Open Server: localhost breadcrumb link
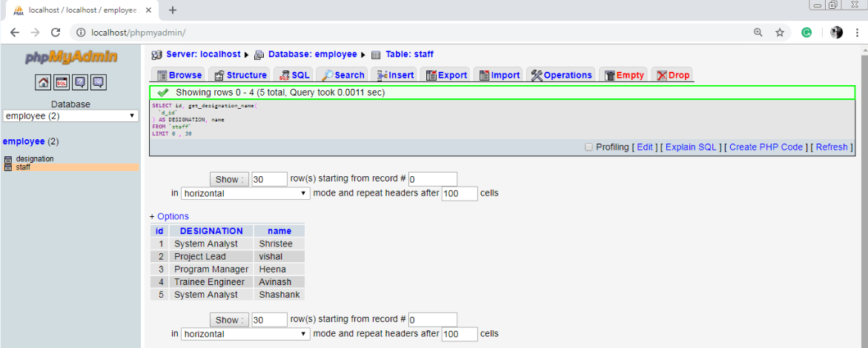868x348 pixels. 203,54
